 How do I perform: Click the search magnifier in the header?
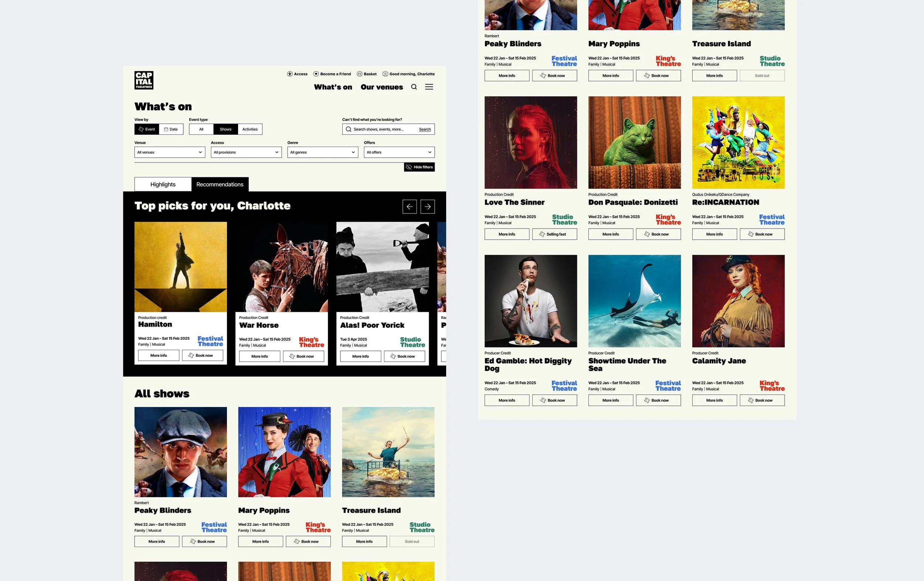(414, 87)
